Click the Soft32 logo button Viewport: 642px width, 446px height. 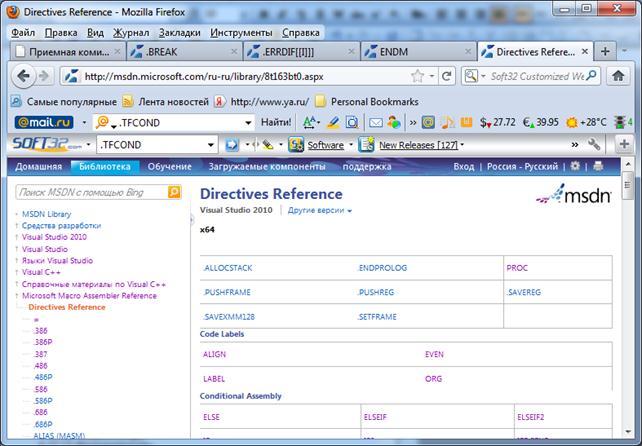click(x=47, y=145)
